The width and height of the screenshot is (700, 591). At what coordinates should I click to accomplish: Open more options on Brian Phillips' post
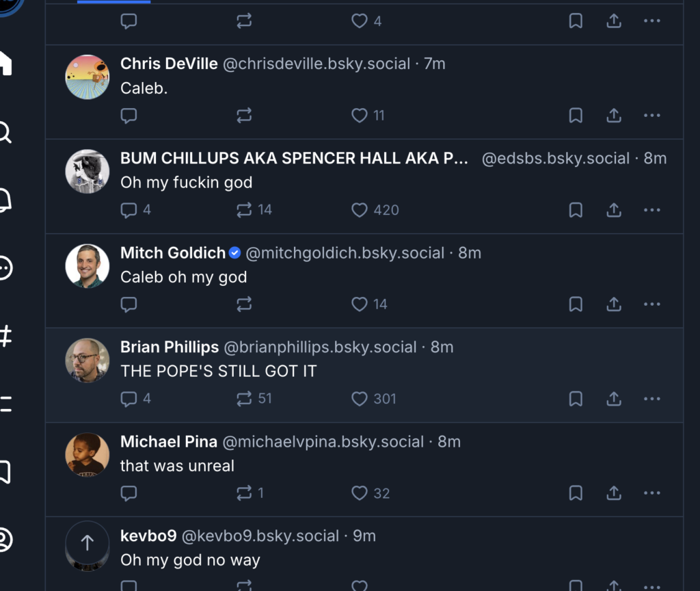coord(652,399)
